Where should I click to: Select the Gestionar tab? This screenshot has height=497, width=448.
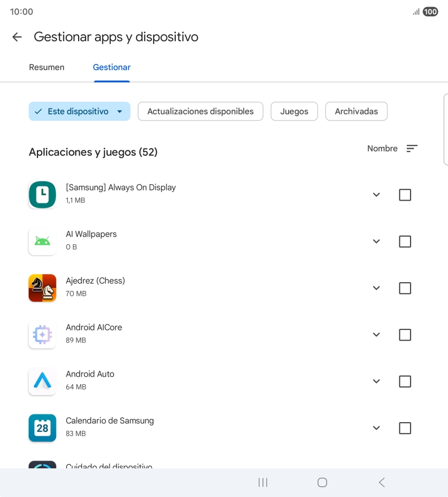tap(111, 67)
